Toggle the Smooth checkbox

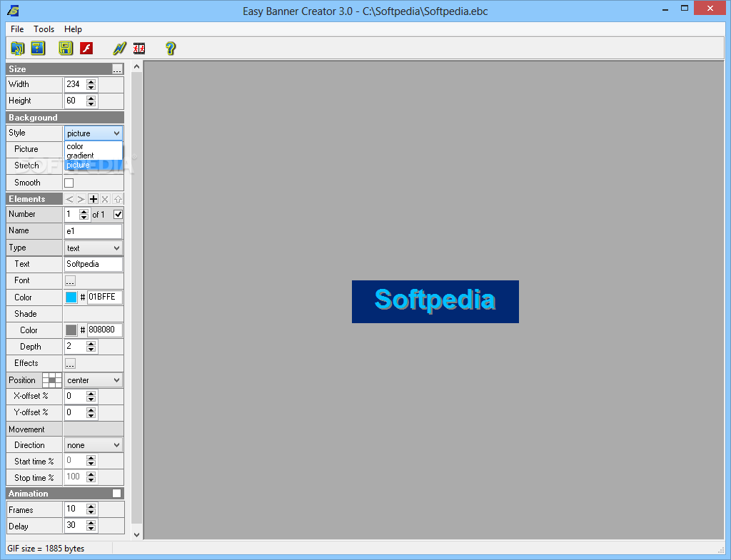[x=69, y=183]
